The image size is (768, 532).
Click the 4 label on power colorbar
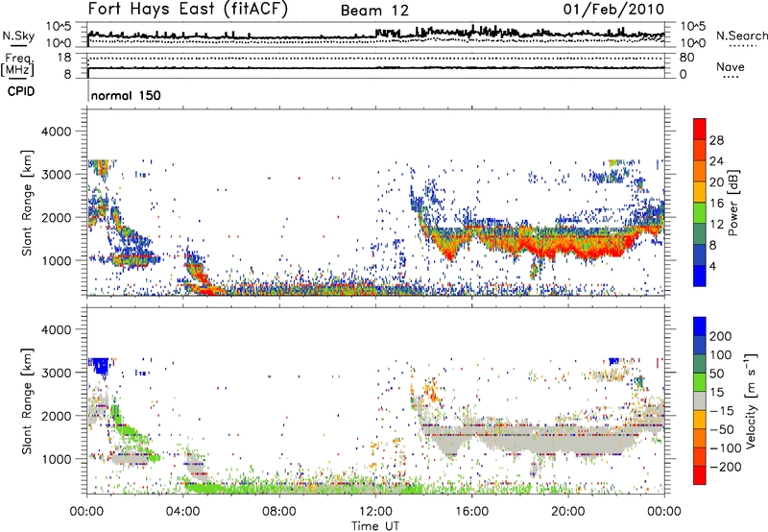(x=712, y=266)
